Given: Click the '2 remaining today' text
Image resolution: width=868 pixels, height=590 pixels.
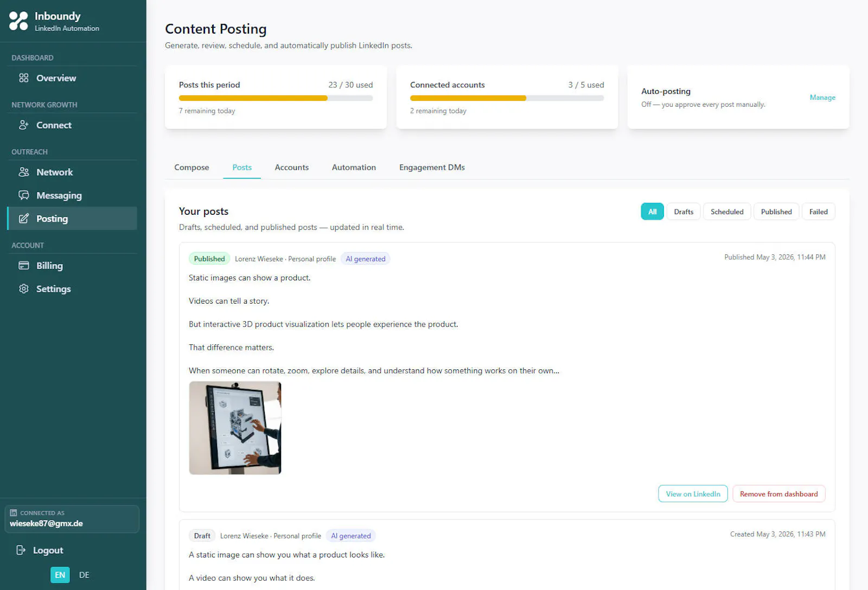Looking at the screenshot, I should (438, 111).
